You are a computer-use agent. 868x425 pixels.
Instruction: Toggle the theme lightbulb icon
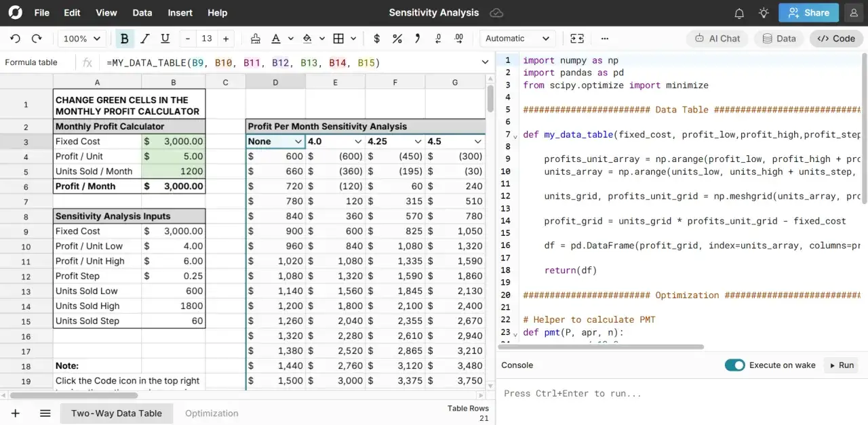click(x=764, y=13)
